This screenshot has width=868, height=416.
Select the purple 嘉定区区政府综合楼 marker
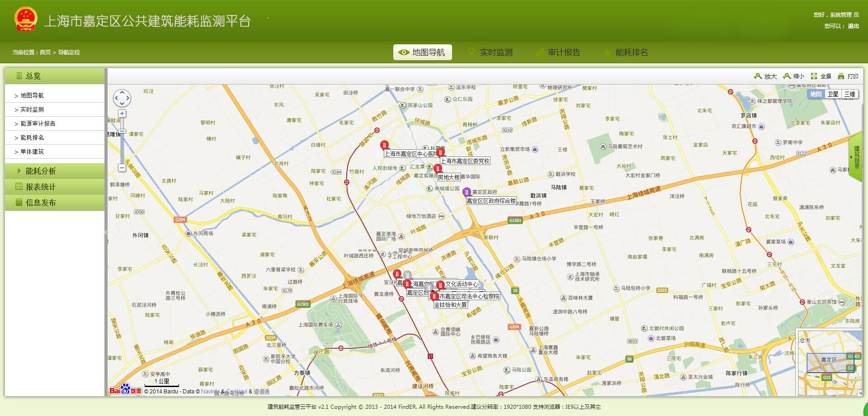(x=467, y=192)
